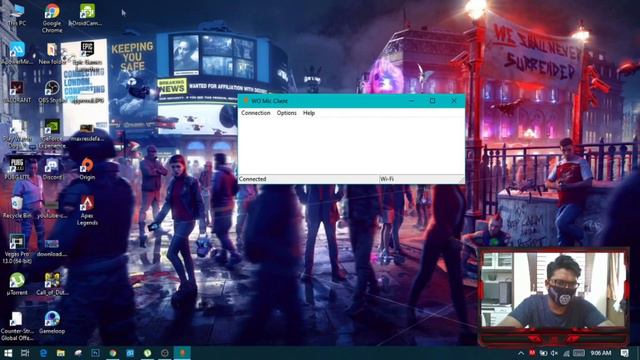Select the Apex Legends desktop shortcut
This screenshot has width=640, height=360.
[87, 211]
